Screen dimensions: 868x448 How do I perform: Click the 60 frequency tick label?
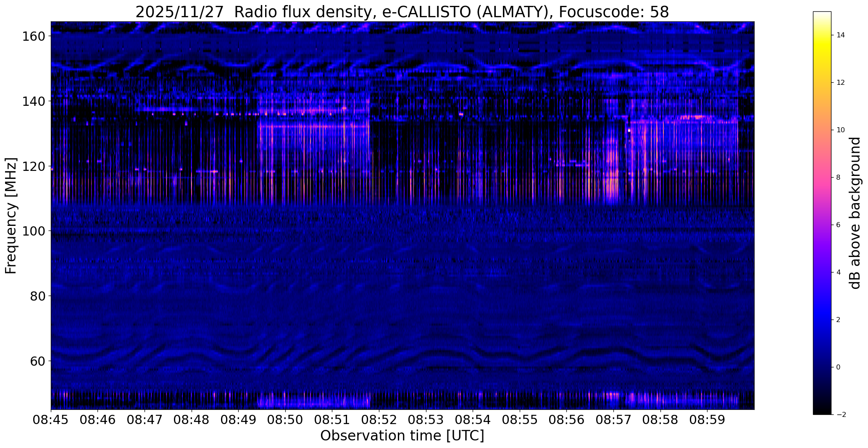point(38,361)
